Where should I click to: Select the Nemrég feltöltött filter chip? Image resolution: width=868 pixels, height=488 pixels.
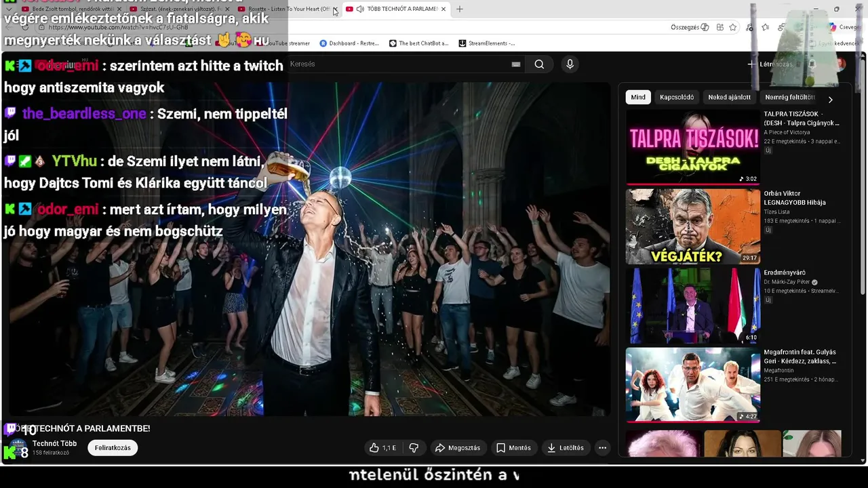click(x=789, y=97)
